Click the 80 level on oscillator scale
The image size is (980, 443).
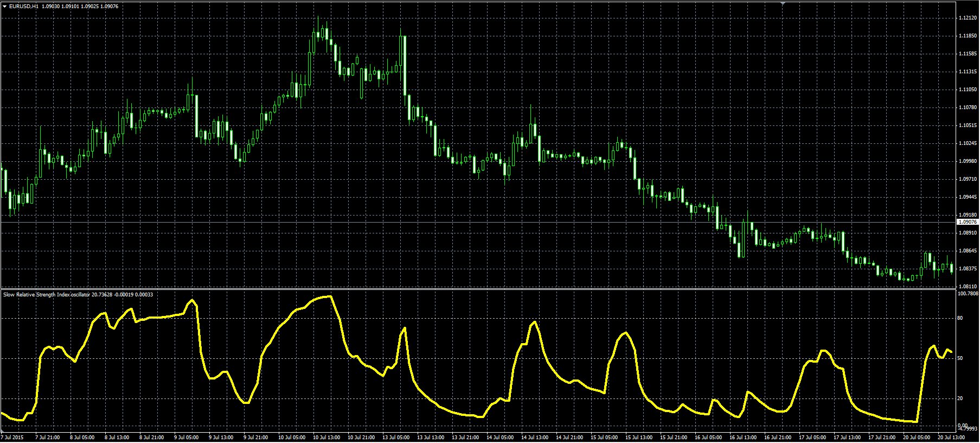click(960, 318)
